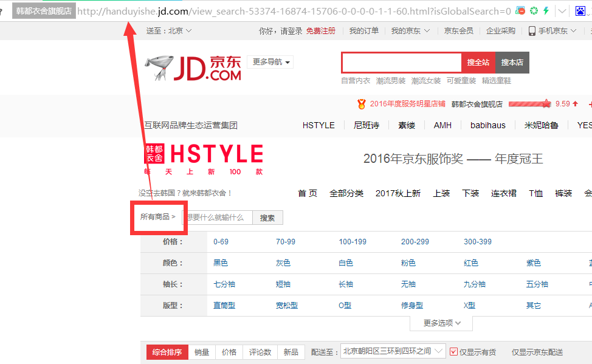
Task: Click the 潮流男装 hot keyword
Action: [x=391, y=81]
